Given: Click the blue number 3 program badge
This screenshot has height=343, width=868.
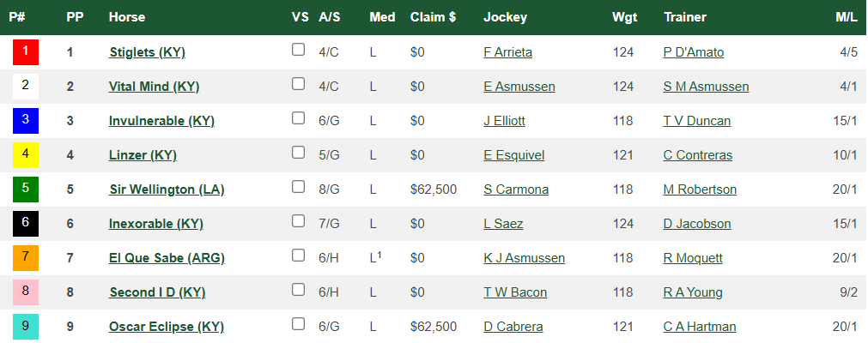Looking at the screenshot, I should (26, 121).
